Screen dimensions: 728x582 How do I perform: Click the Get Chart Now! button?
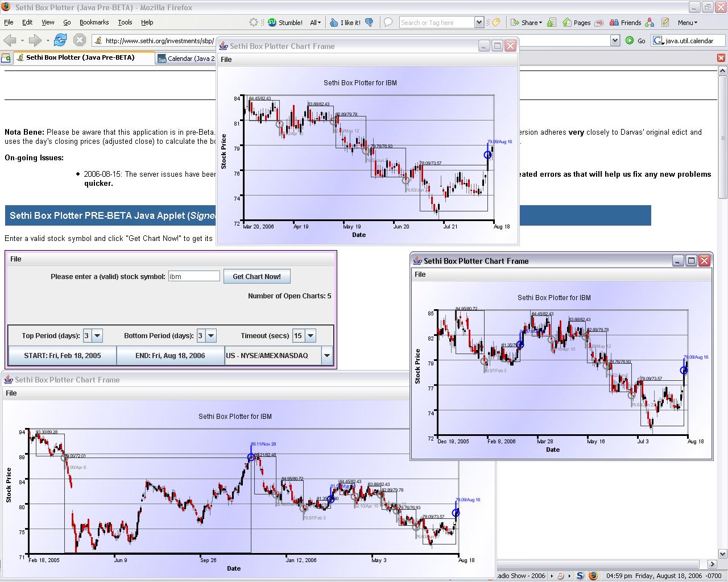[257, 277]
